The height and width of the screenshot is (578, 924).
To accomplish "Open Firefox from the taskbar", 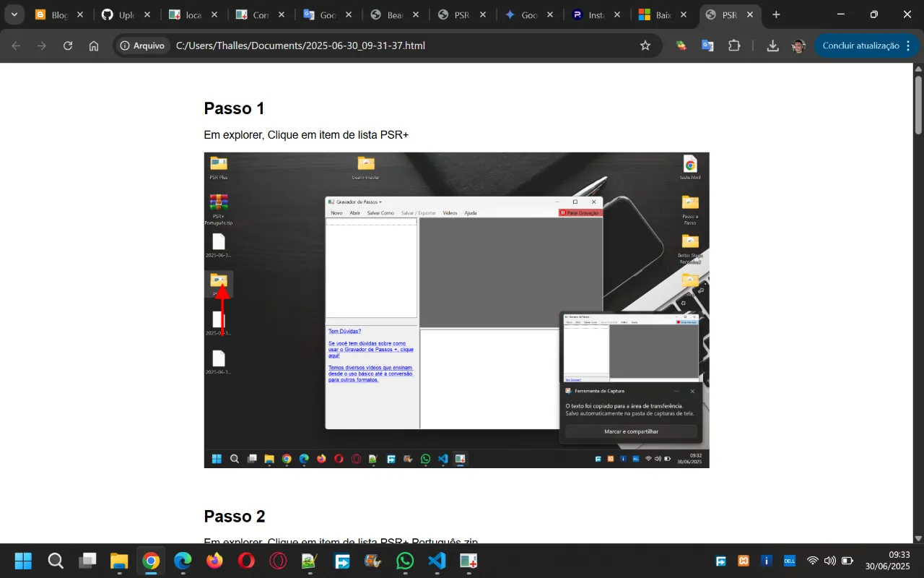I will 214,561.
